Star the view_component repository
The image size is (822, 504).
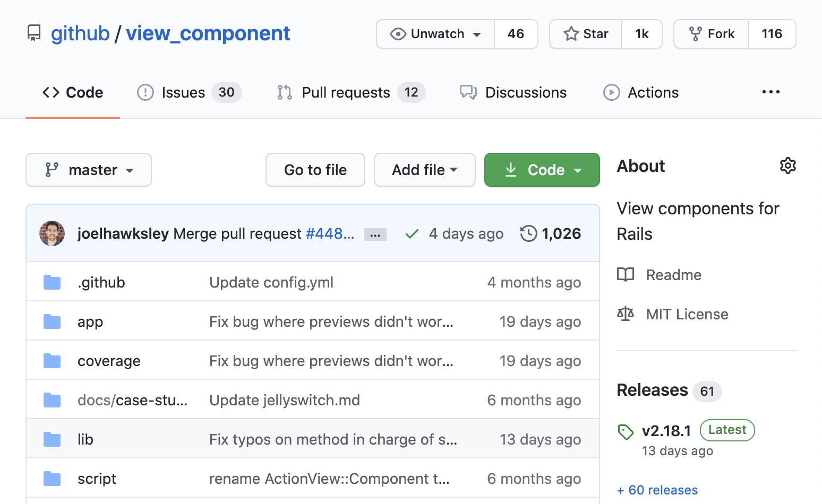pyautogui.click(x=586, y=33)
